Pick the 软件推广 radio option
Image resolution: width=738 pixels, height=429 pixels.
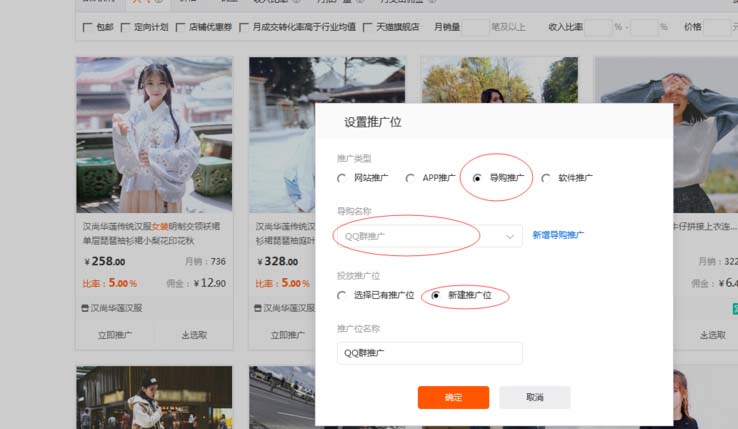pyautogui.click(x=546, y=178)
